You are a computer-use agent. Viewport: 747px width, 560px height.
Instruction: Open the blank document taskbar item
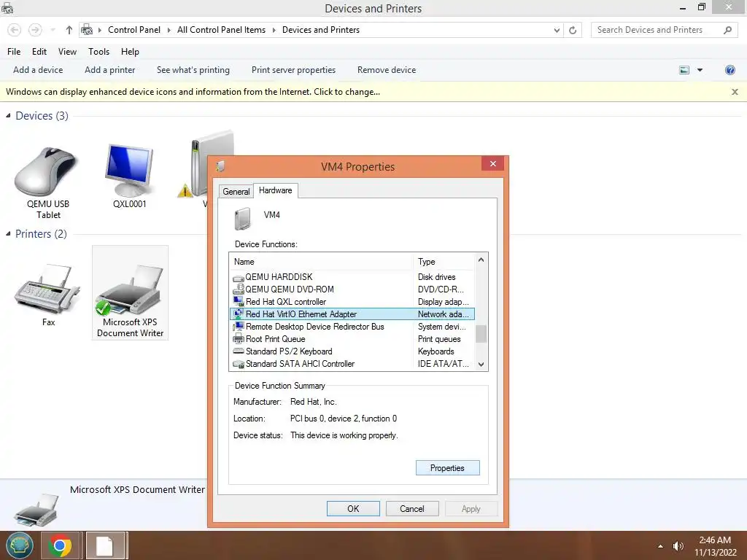point(105,545)
